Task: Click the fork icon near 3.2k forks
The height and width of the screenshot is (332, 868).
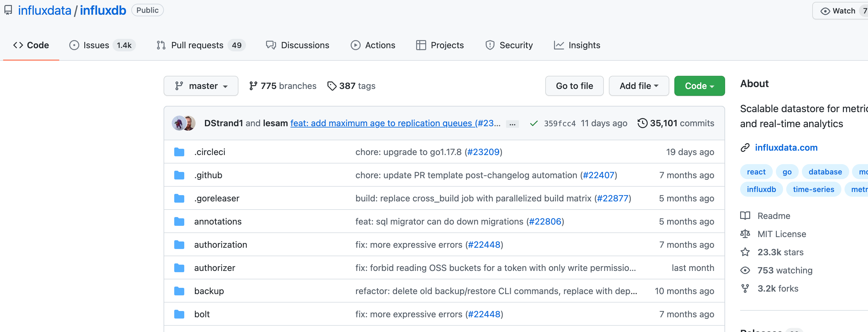Action: coord(745,288)
